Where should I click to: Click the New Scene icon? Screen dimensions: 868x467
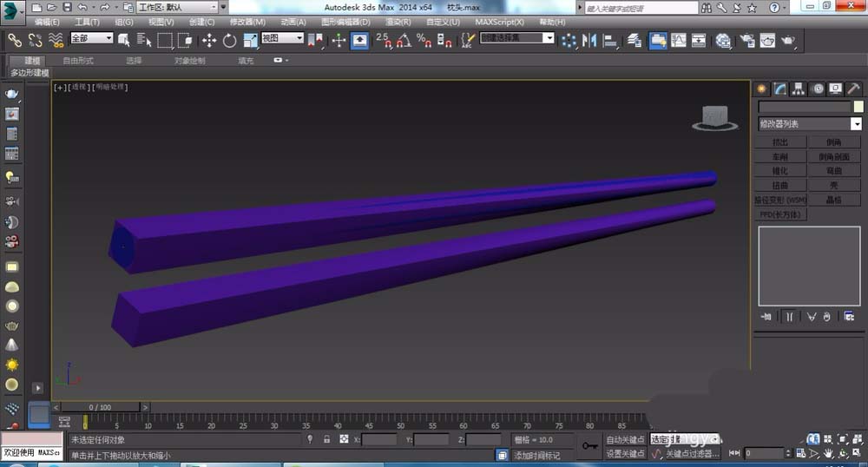[x=36, y=7]
